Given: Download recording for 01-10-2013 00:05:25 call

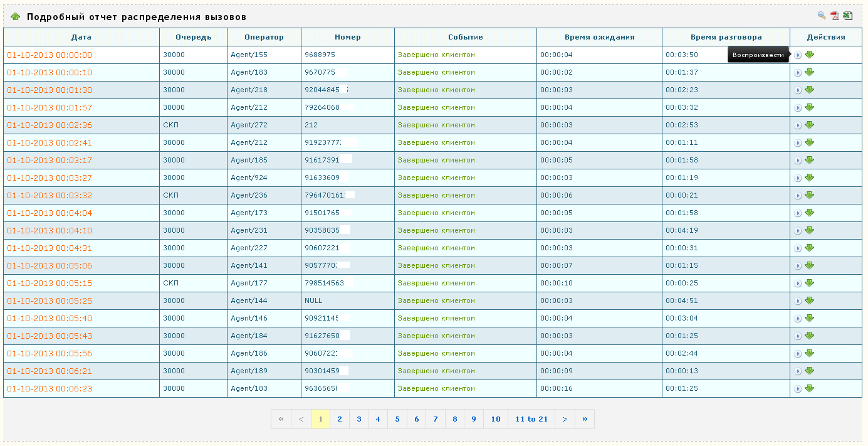Looking at the screenshot, I should tap(809, 300).
